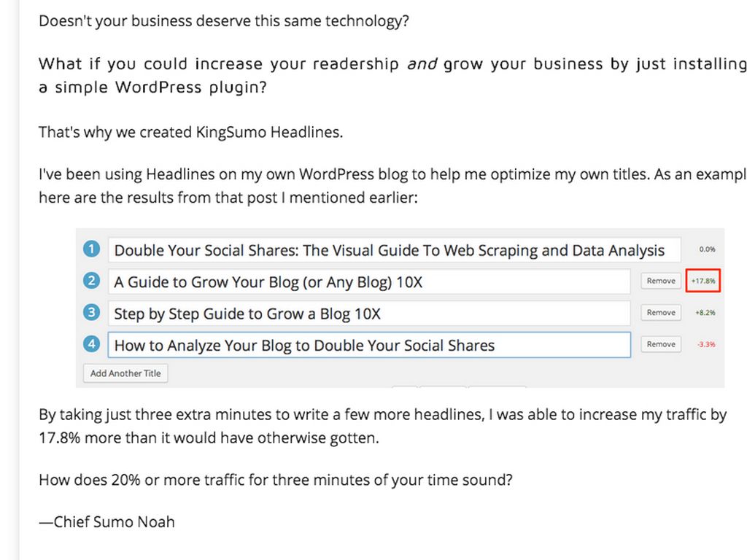Click the red -3.3% result indicator
This screenshot has width=747, height=560.
click(706, 344)
